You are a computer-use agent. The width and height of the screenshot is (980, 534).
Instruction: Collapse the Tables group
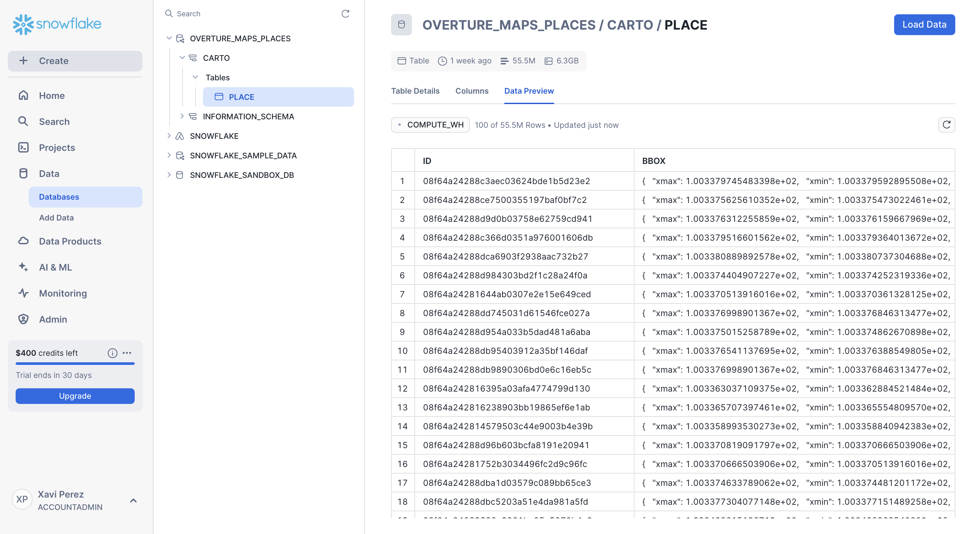195,77
